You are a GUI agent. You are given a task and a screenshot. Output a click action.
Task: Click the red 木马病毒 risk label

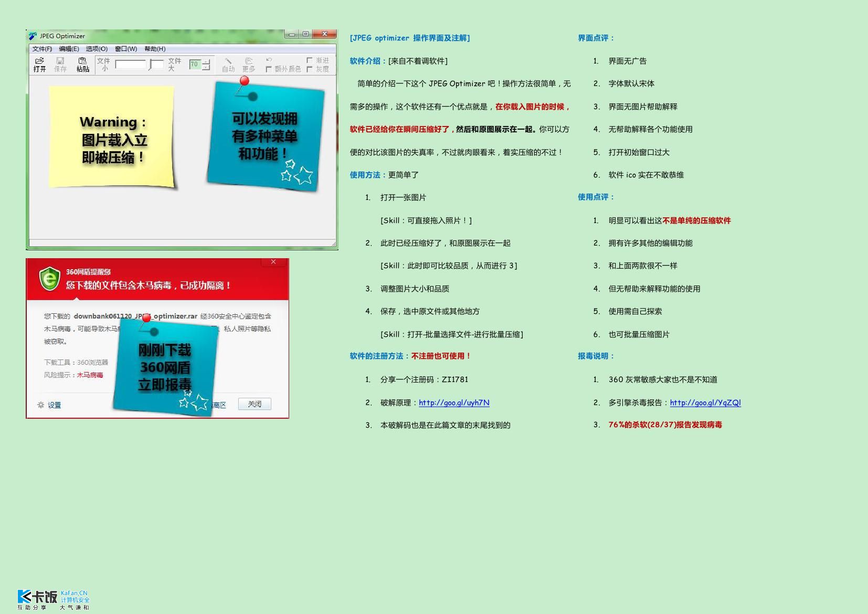(90, 375)
